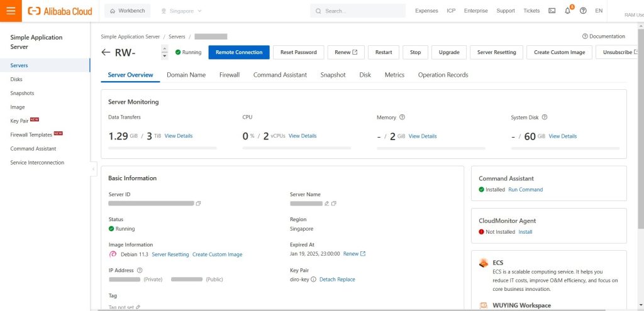Click Remote Connection button
This screenshot has height=311, width=644.
coord(239,53)
